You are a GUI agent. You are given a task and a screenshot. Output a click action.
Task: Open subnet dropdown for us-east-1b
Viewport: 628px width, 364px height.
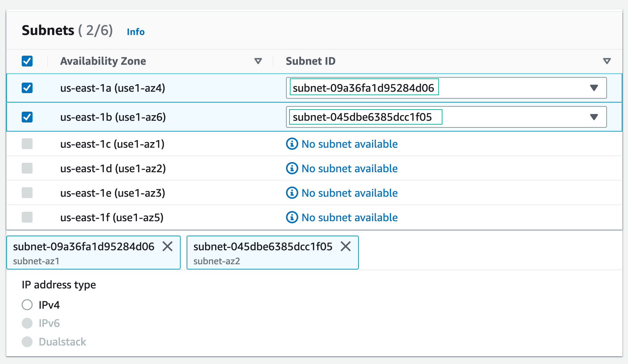pos(594,117)
